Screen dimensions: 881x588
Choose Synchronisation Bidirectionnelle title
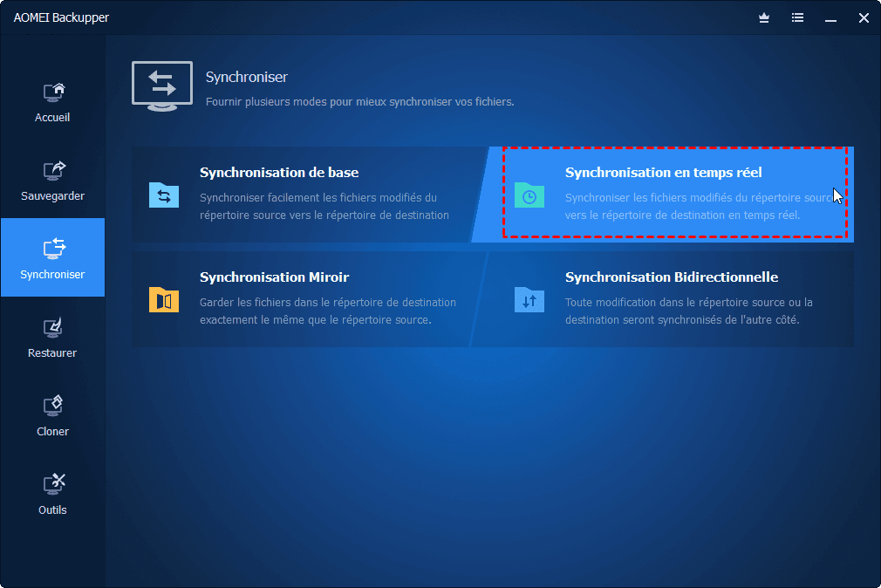[x=672, y=277]
